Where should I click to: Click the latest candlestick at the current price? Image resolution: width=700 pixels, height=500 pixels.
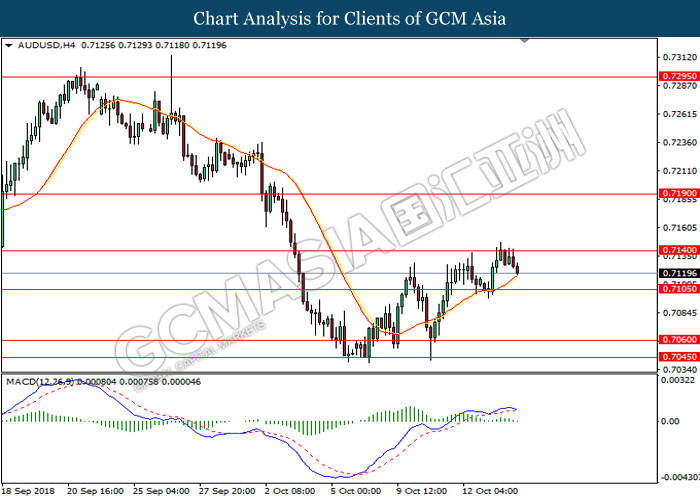click(518, 269)
